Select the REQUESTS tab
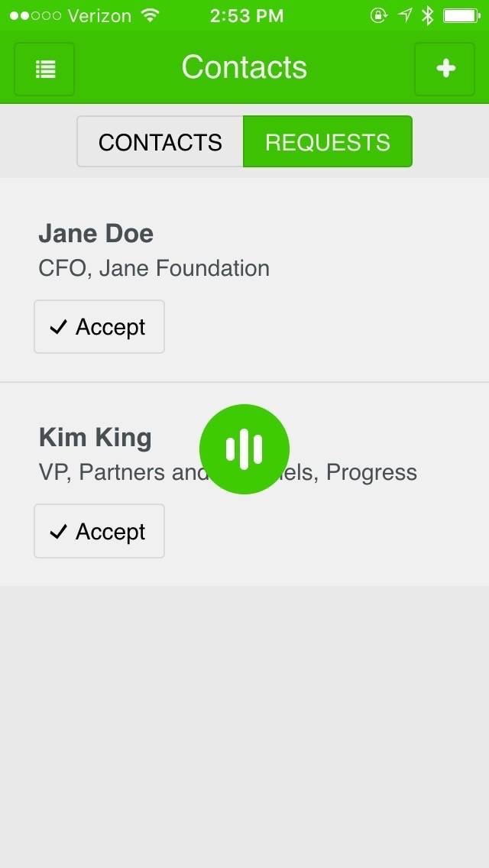Image resolution: width=489 pixels, height=868 pixels. 328,142
